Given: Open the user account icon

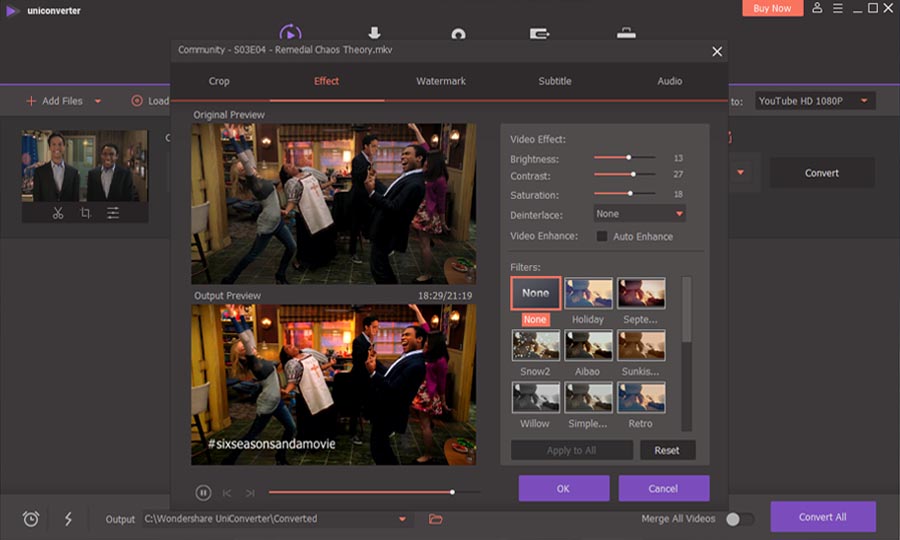Looking at the screenshot, I should [817, 8].
